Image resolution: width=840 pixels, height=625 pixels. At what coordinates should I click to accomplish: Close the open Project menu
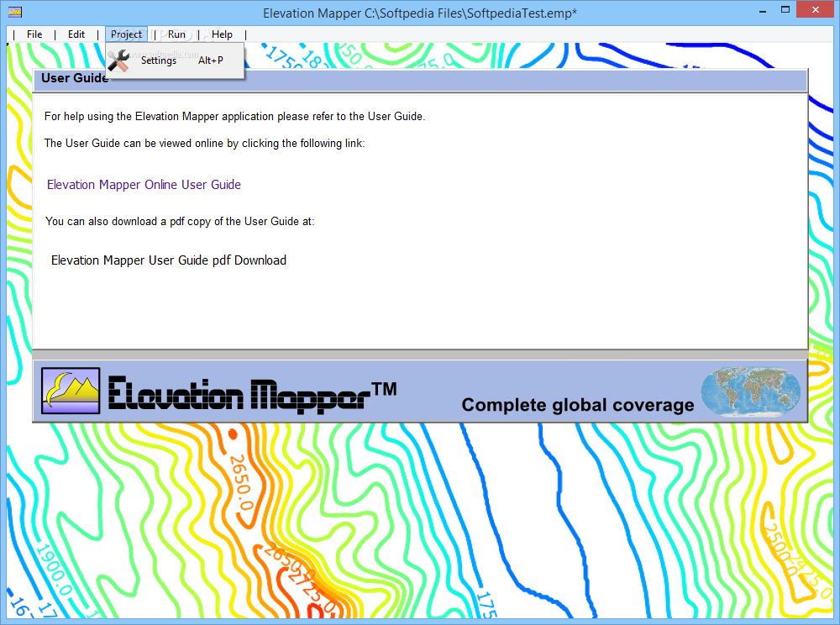pos(127,34)
